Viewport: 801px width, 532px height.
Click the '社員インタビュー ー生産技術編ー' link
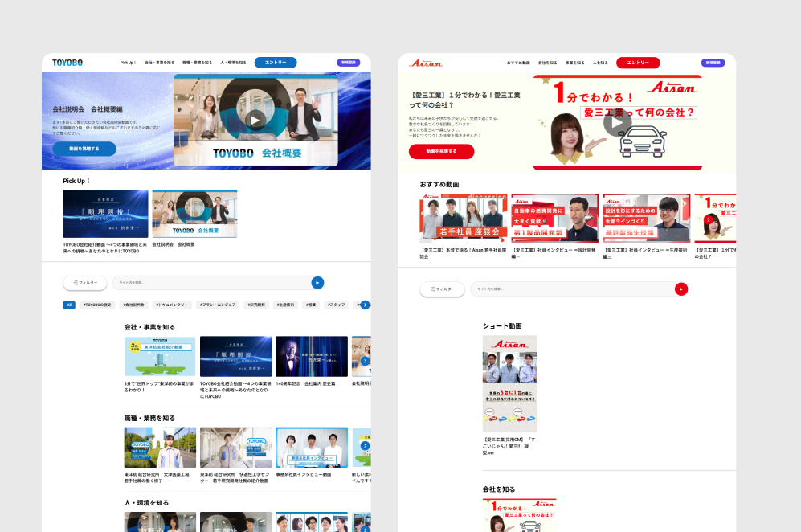point(645,253)
